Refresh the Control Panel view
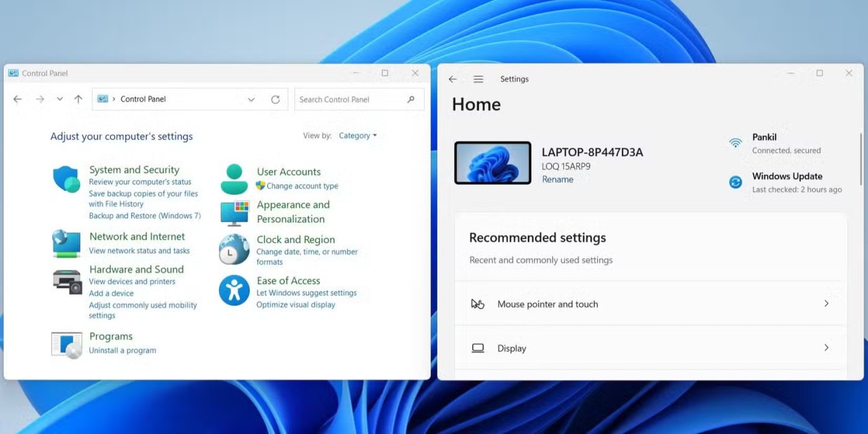 pos(275,99)
